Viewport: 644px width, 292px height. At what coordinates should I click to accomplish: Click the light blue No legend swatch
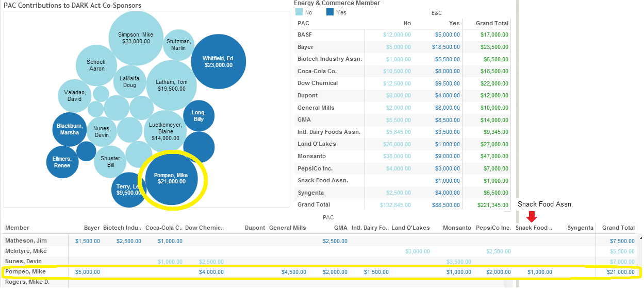pyautogui.click(x=300, y=12)
